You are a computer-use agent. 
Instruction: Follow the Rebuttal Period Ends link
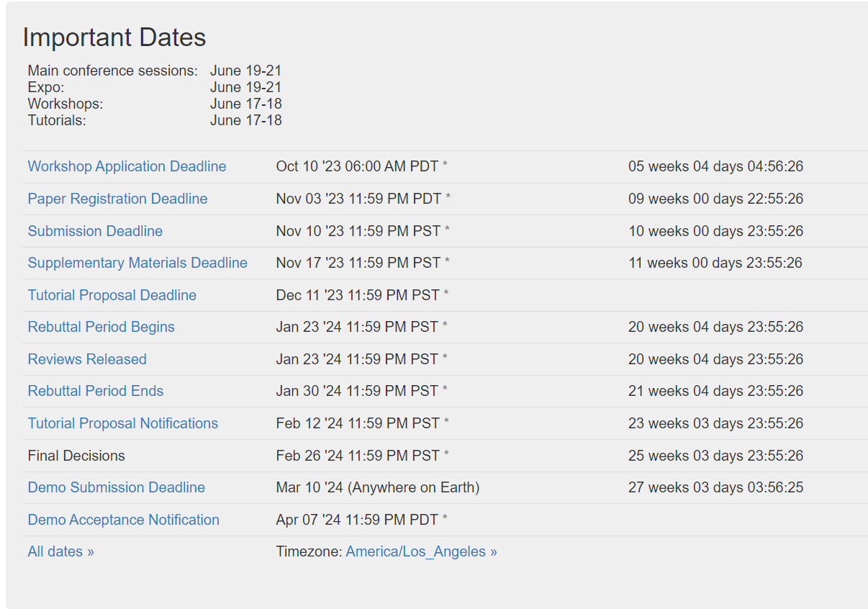[x=96, y=391]
